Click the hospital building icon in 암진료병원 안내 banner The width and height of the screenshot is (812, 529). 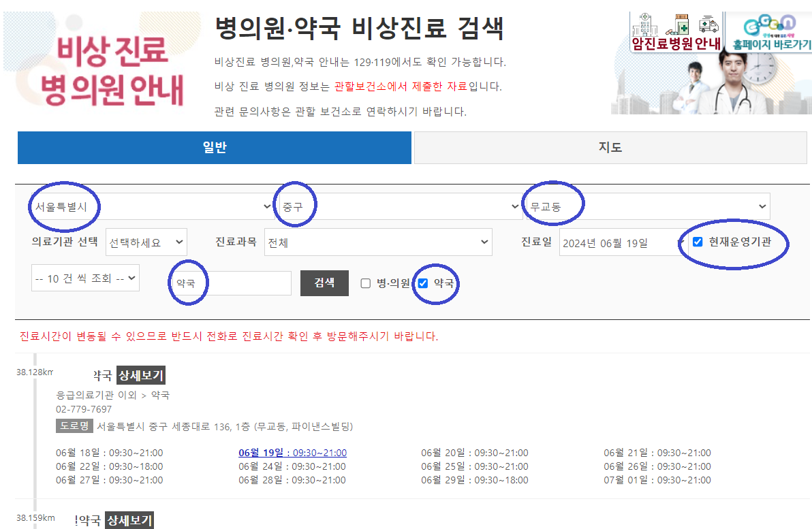(644, 25)
